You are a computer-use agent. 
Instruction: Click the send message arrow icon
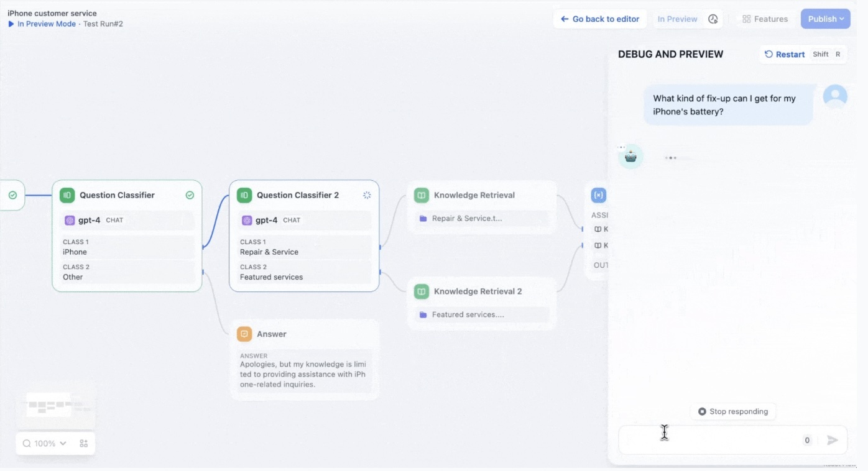tap(832, 440)
